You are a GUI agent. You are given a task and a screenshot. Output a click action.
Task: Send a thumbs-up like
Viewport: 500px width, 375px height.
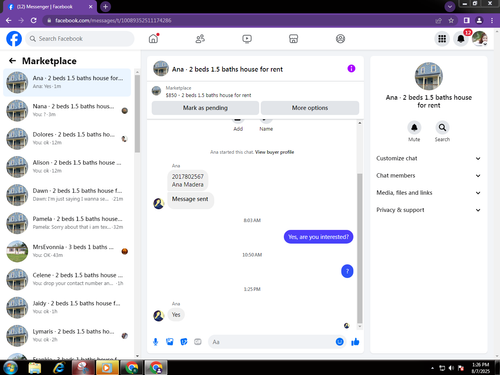pos(355,342)
